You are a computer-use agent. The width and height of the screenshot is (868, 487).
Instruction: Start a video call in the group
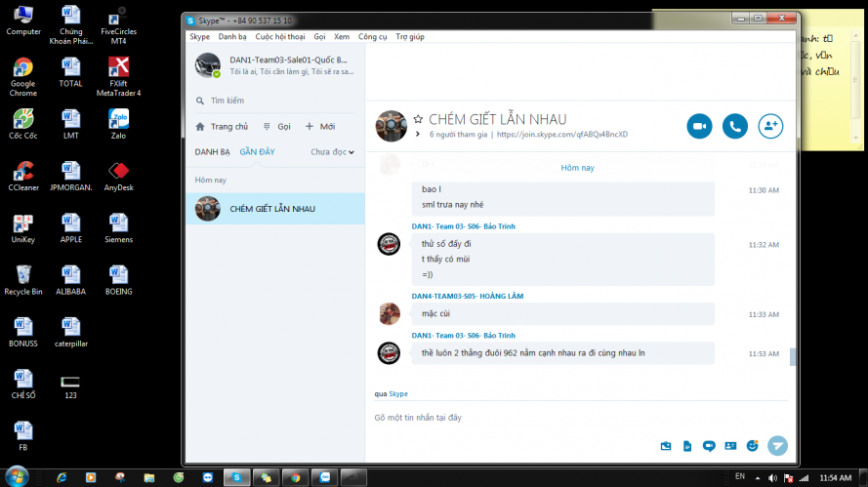pyautogui.click(x=699, y=126)
